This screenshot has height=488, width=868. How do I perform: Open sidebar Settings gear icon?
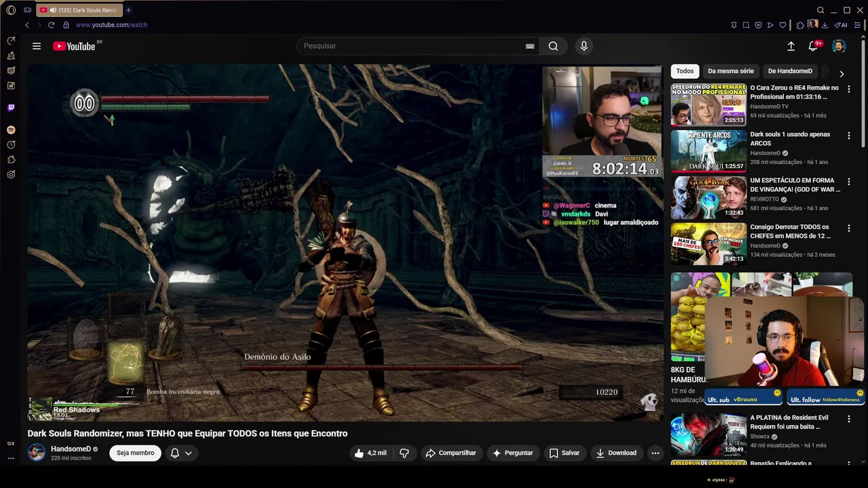11,174
